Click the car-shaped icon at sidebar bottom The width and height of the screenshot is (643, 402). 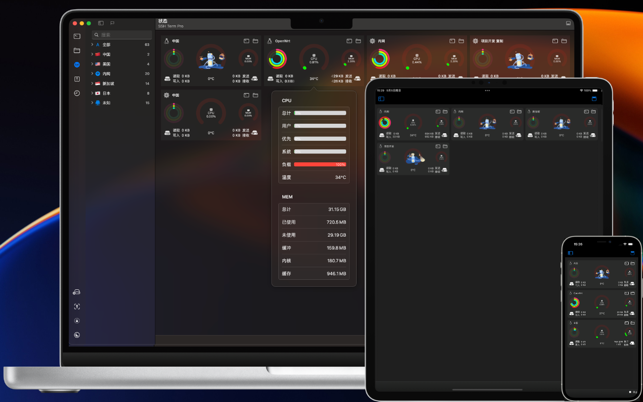(x=76, y=292)
